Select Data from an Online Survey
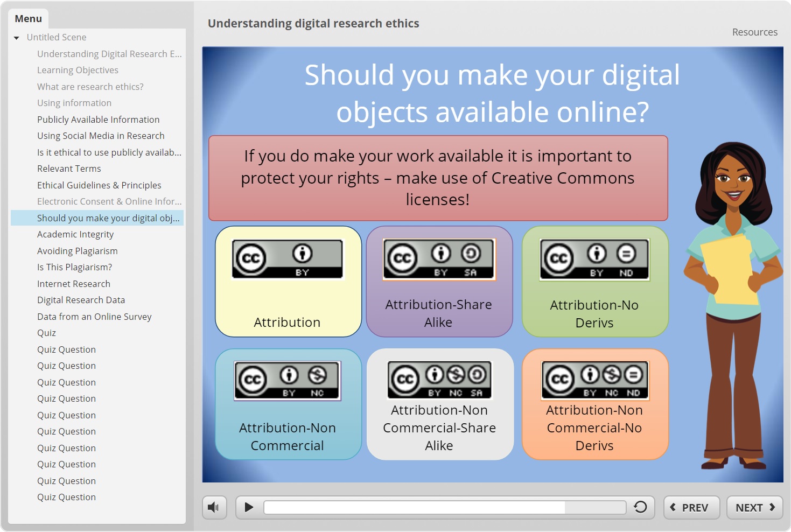Image resolution: width=791 pixels, height=532 pixels. pos(94,317)
